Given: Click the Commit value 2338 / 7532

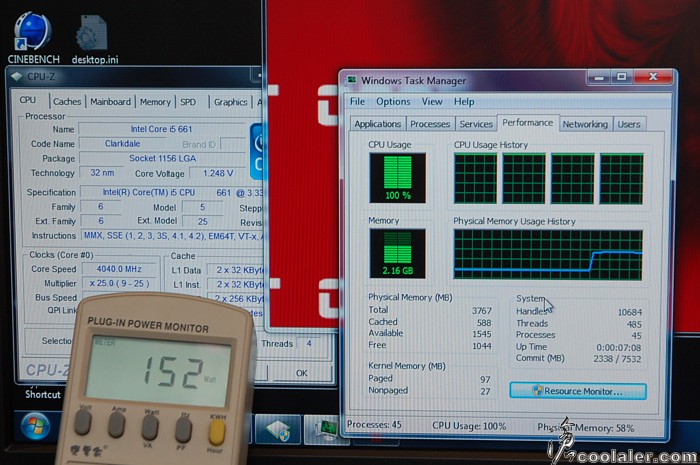Looking at the screenshot, I should [617, 359].
